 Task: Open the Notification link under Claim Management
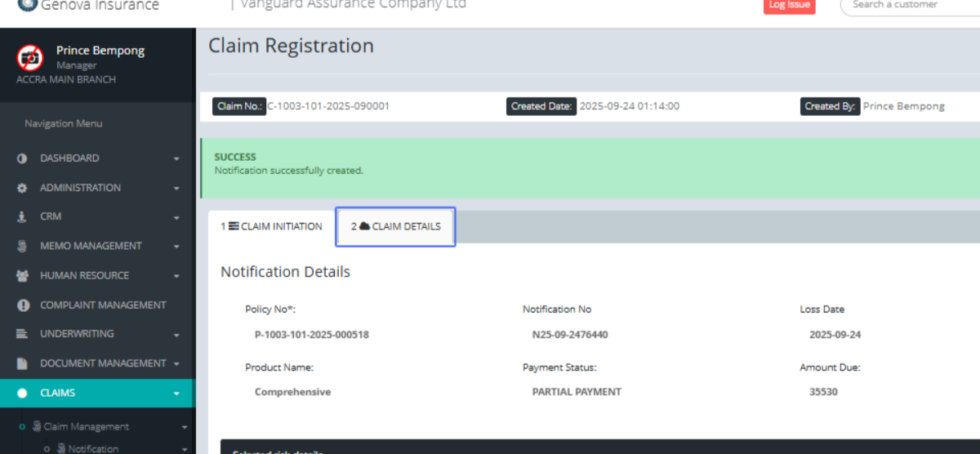[93, 448]
